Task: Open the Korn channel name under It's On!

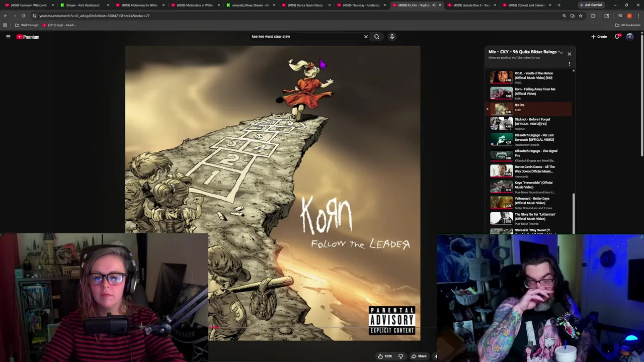Action: tap(518, 110)
